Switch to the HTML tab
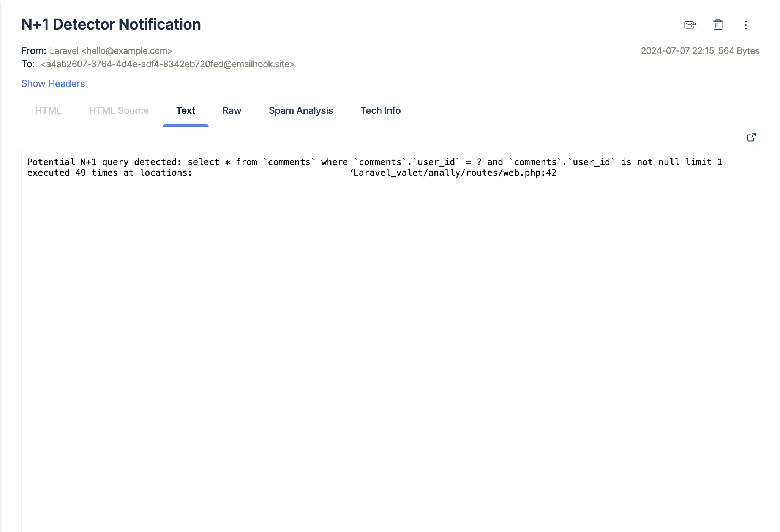The height and width of the screenshot is (532, 780). 48,110
